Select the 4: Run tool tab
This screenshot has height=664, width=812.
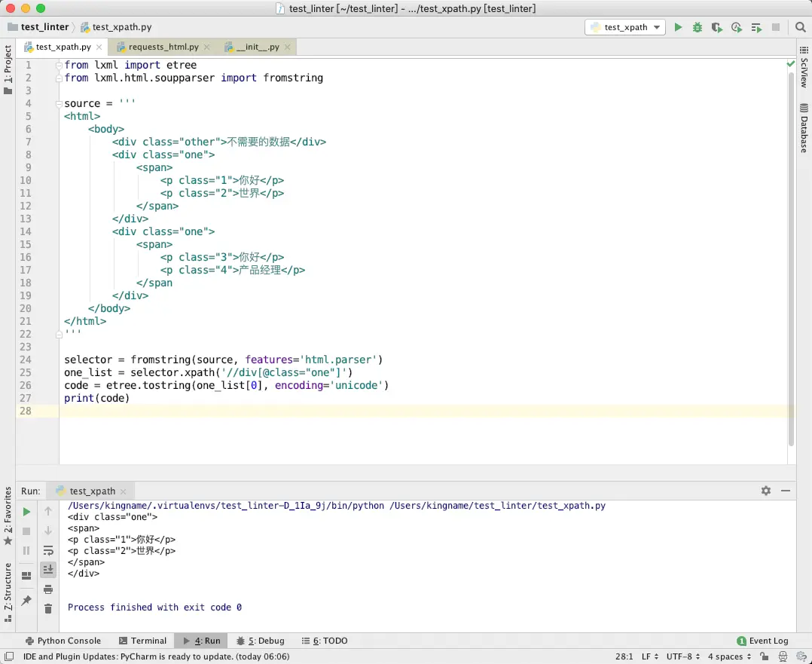(x=202, y=641)
